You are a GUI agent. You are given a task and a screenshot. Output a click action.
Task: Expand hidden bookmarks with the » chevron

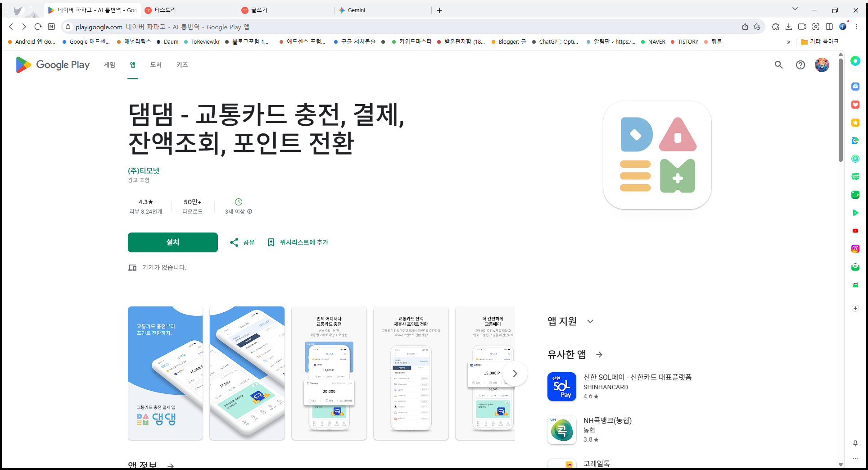point(788,42)
